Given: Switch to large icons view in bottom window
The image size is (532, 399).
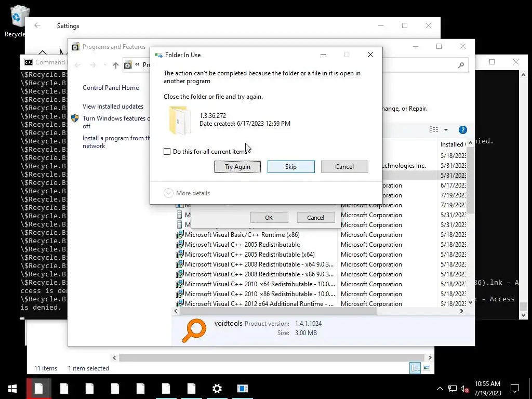Looking at the screenshot, I should 427,368.
